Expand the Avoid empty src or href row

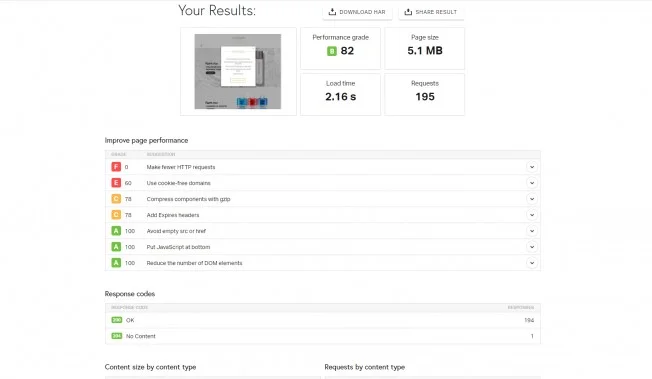pyautogui.click(x=532, y=231)
